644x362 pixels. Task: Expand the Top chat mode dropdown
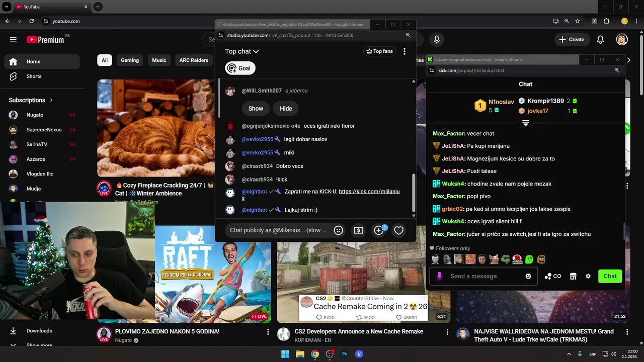pos(242,51)
